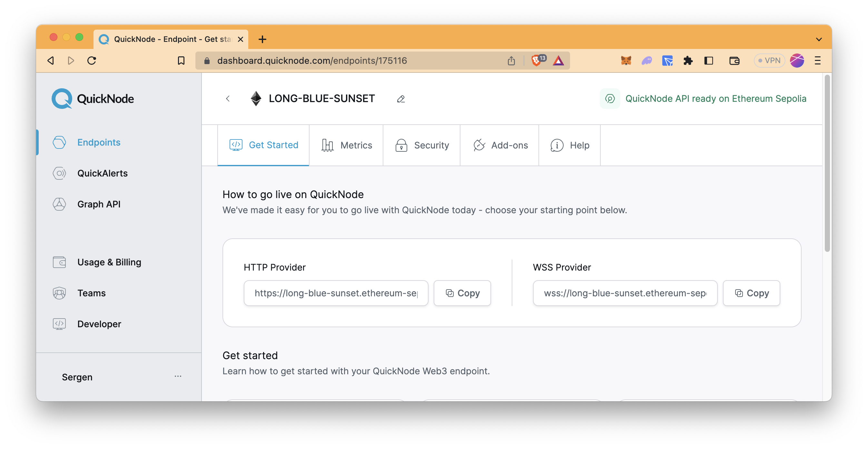The height and width of the screenshot is (449, 868).
Task: Copy the WSS Provider URL
Action: point(751,293)
